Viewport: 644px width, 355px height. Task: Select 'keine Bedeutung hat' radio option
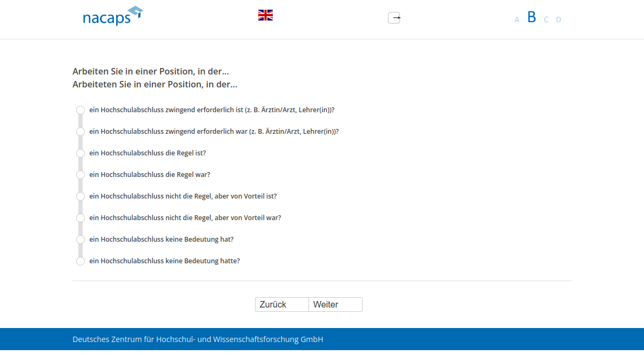point(81,240)
